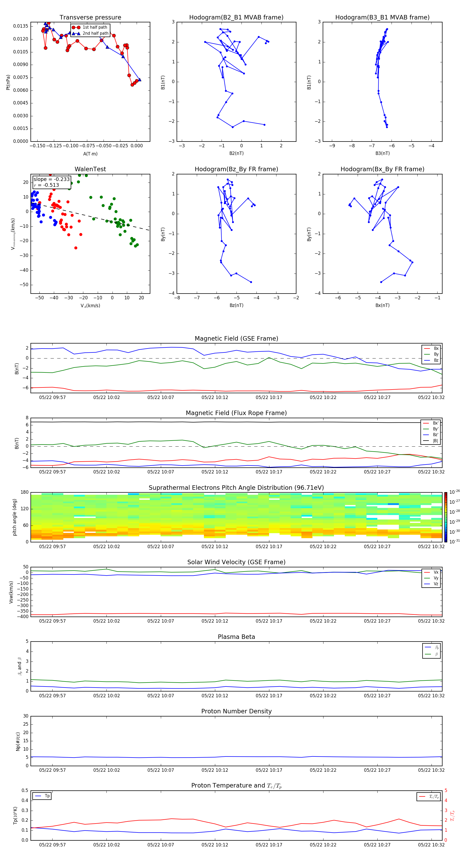473x868 pixels.
Task: Click the 10^-26 colorbar label
Action: (x=455, y=492)
